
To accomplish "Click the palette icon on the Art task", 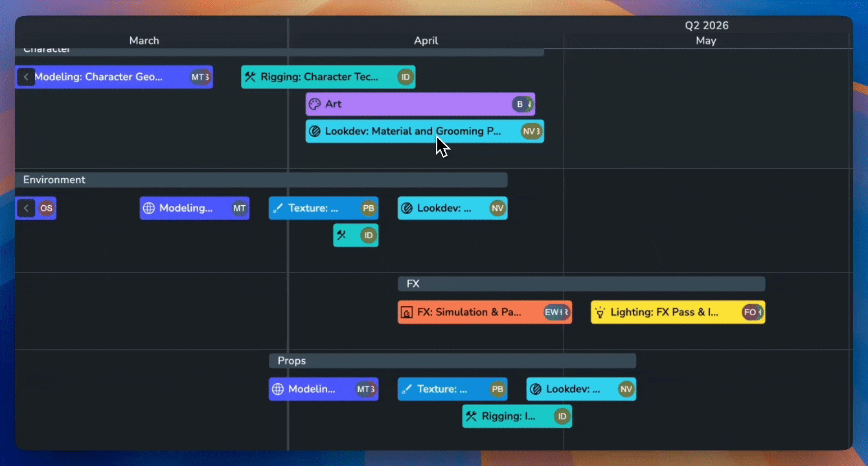I will click(x=315, y=104).
